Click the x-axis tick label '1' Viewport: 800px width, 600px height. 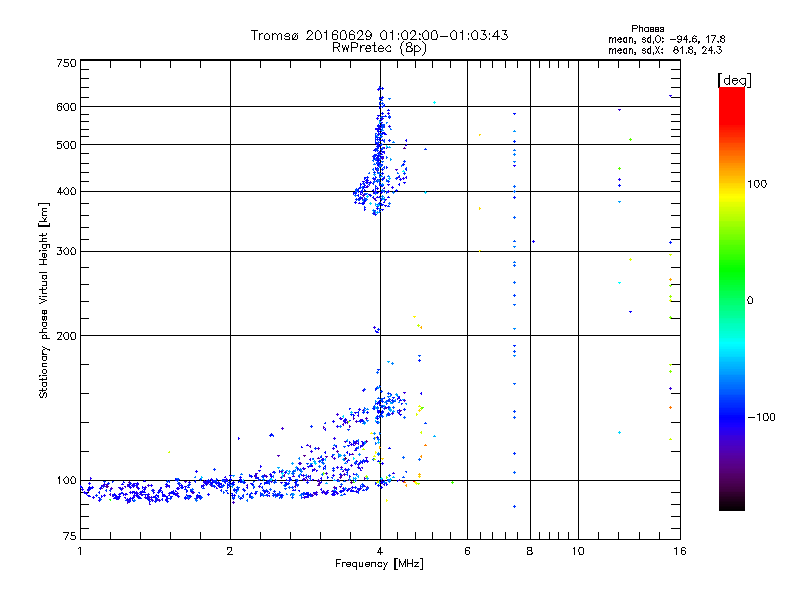(x=80, y=551)
